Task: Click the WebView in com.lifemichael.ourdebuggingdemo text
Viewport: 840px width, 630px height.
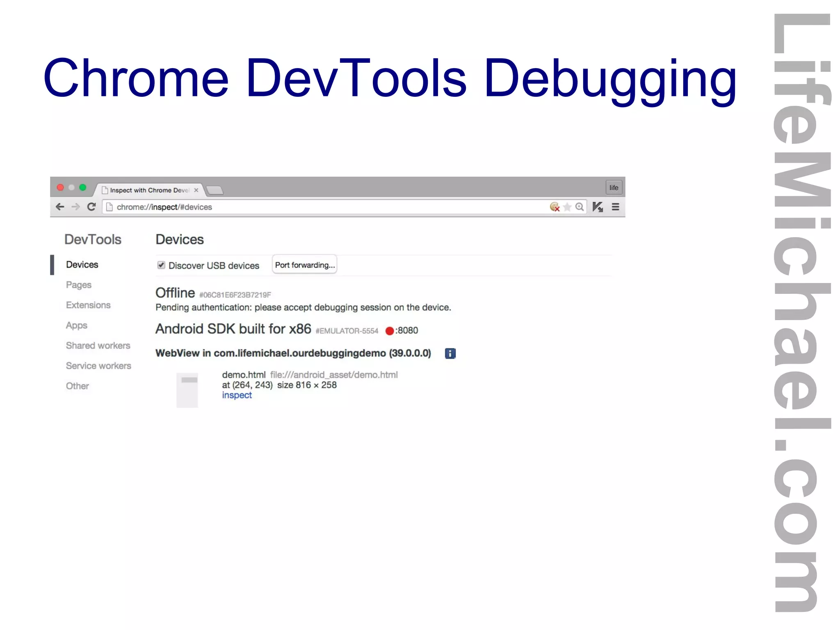Action: click(293, 353)
